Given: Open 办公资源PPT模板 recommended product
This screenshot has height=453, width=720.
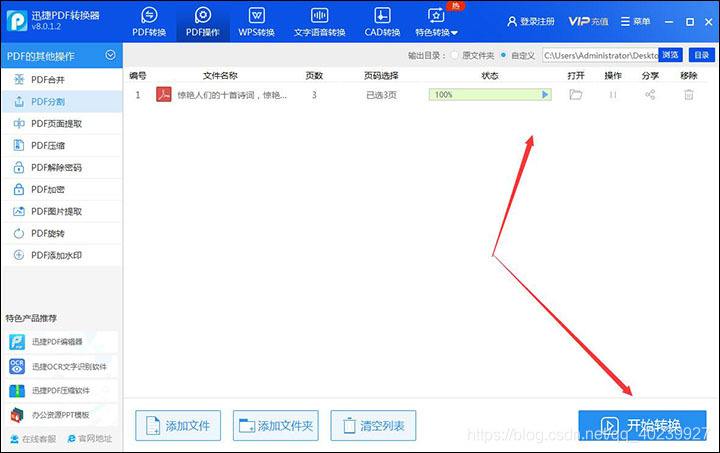Looking at the screenshot, I should tap(62, 415).
